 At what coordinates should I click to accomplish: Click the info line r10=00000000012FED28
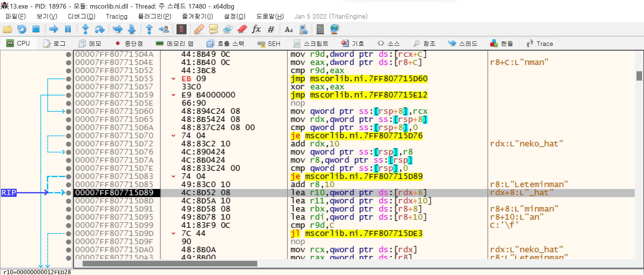pyautogui.click(x=38, y=272)
